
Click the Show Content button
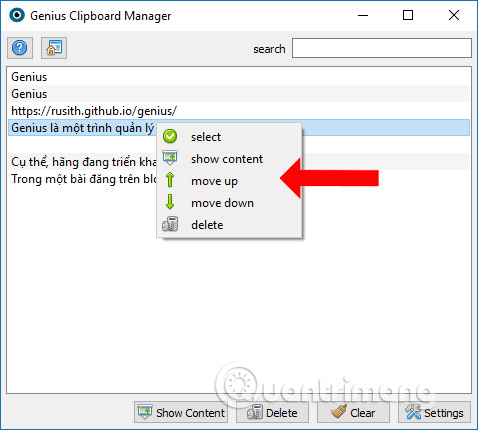pyautogui.click(x=181, y=413)
